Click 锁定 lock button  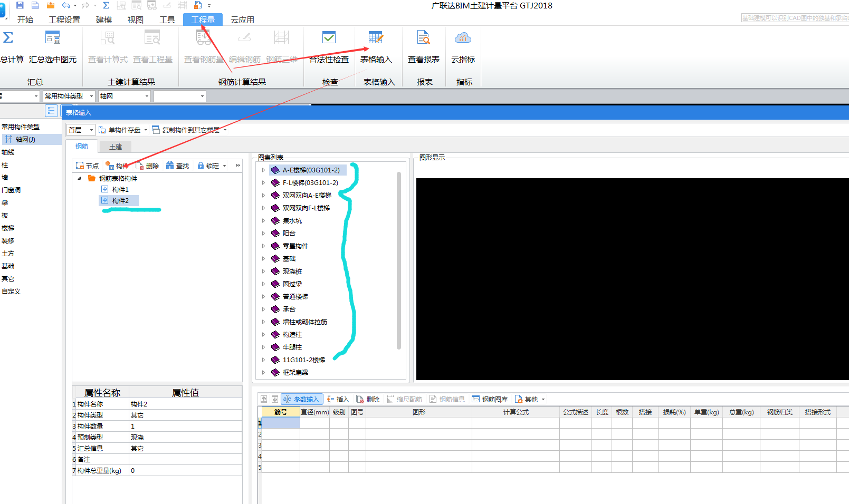[208, 166]
